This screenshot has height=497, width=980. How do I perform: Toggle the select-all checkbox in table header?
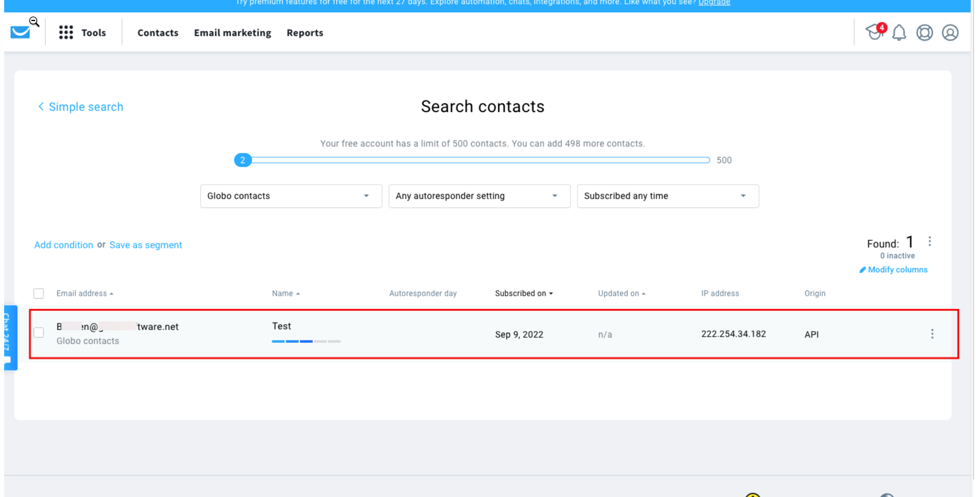pyautogui.click(x=38, y=294)
